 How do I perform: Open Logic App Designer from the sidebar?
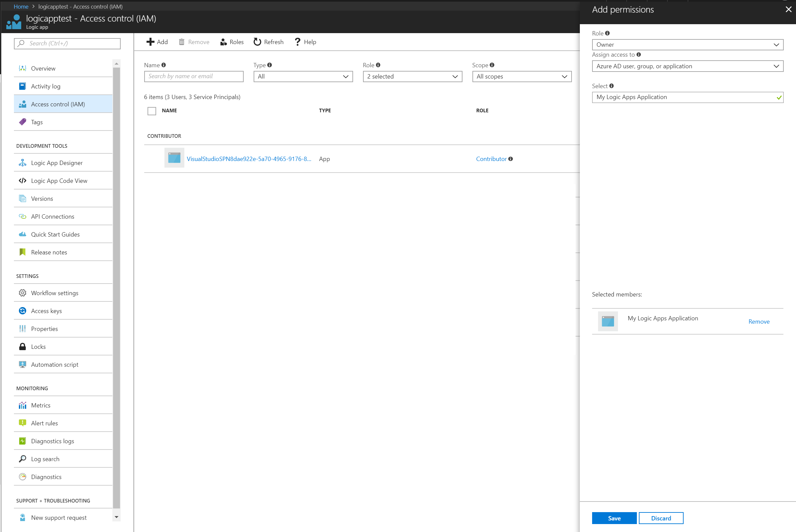click(57, 163)
